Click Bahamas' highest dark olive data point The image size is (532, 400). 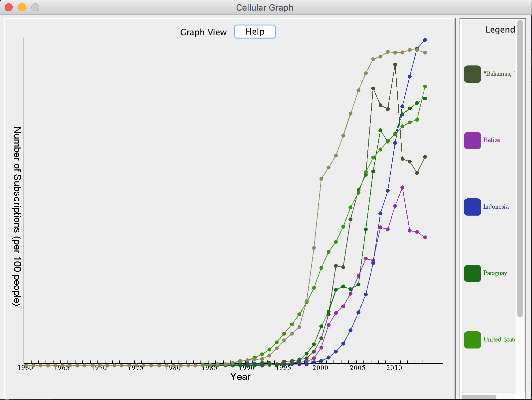(x=395, y=64)
